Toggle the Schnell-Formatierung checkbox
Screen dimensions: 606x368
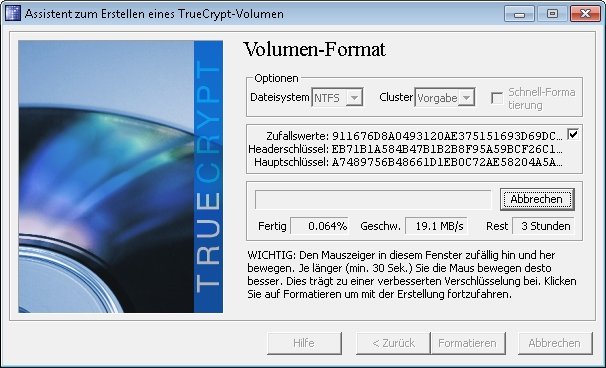(497, 98)
